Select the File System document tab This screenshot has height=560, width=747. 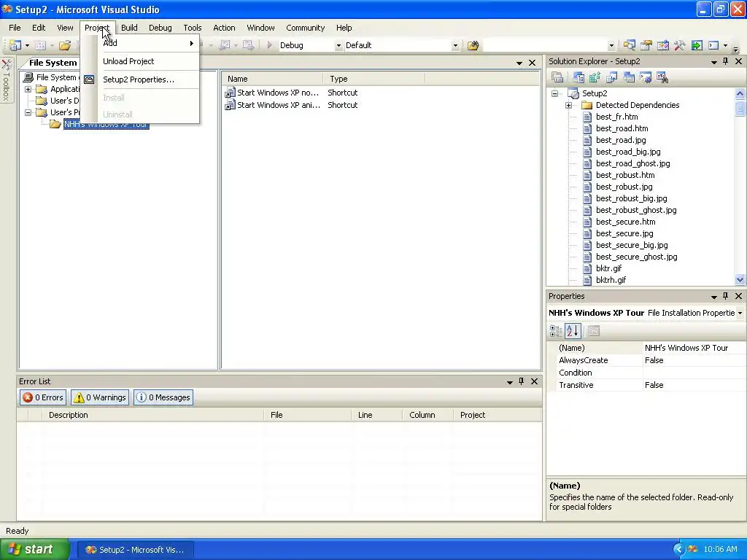coord(53,63)
